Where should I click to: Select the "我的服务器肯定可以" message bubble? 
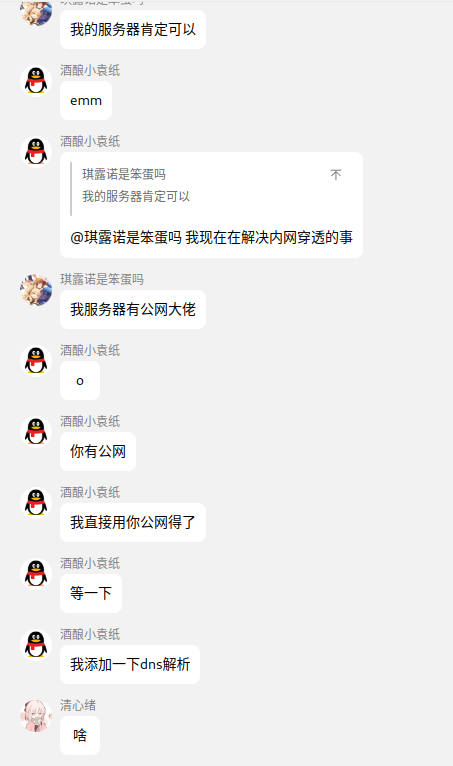[133, 29]
